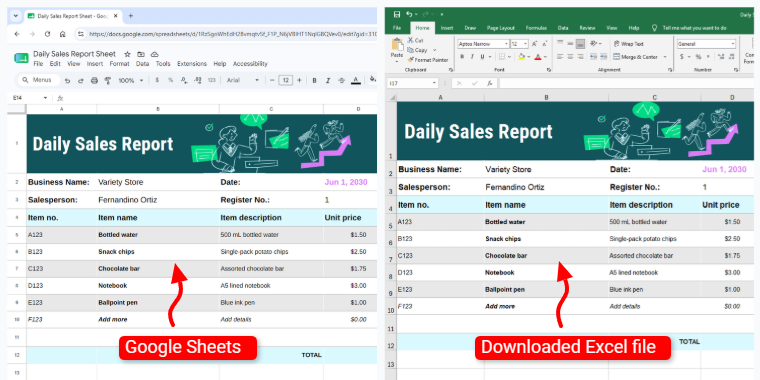Open the Borders dropdown arrow in Excel
The height and width of the screenshot is (380, 760).
coord(510,57)
